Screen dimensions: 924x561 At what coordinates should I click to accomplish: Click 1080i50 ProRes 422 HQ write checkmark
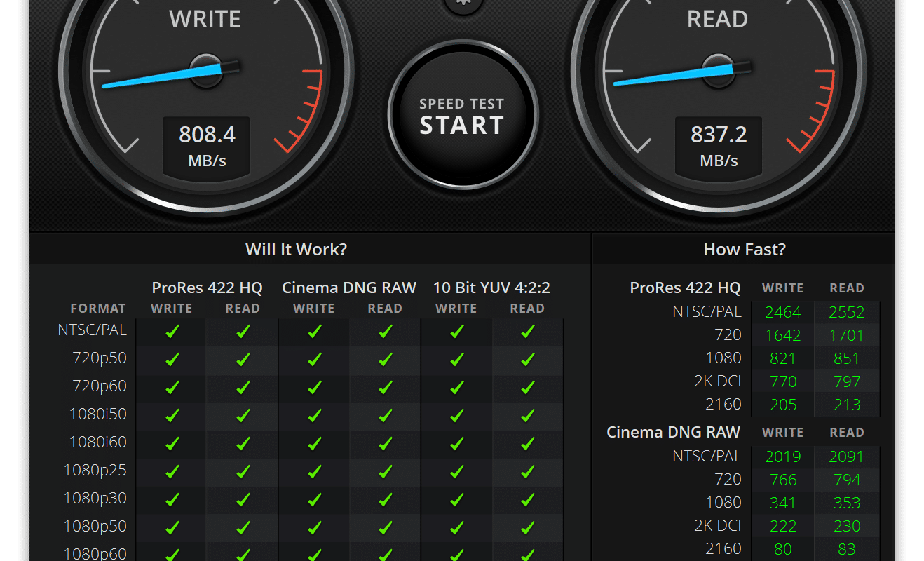click(172, 416)
